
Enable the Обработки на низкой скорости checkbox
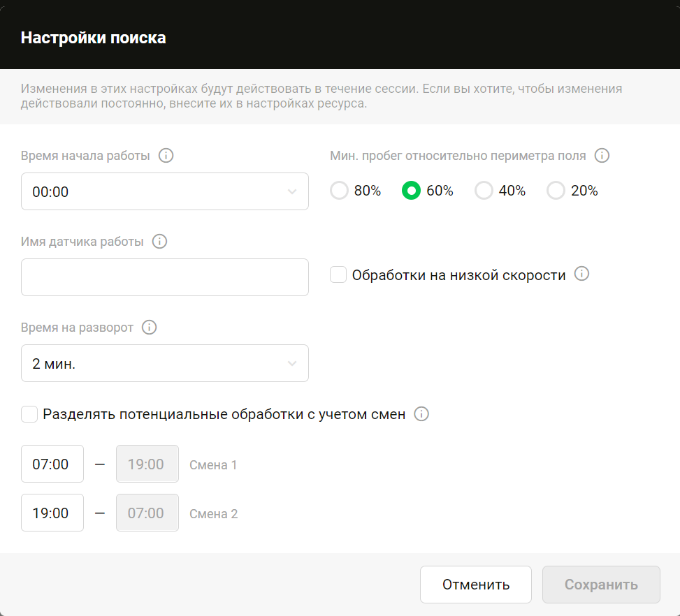(338, 274)
